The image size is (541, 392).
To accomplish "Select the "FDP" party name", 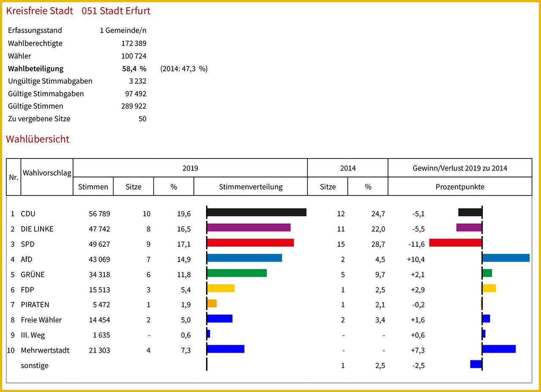I will point(27,290).
